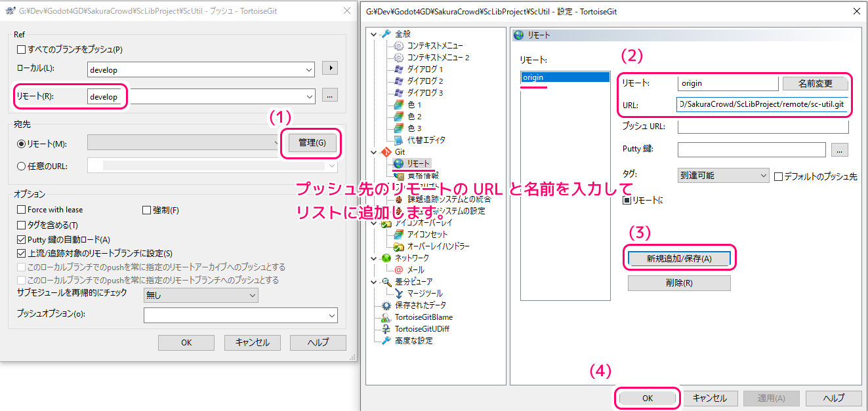Click the 色 3 palette icon
This screenshot has width=868, height=411.
(399, 128)
